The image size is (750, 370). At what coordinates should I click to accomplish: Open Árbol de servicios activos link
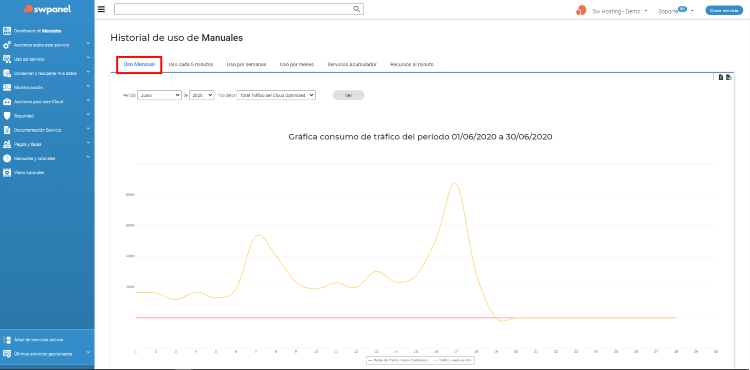coord(38,340)
